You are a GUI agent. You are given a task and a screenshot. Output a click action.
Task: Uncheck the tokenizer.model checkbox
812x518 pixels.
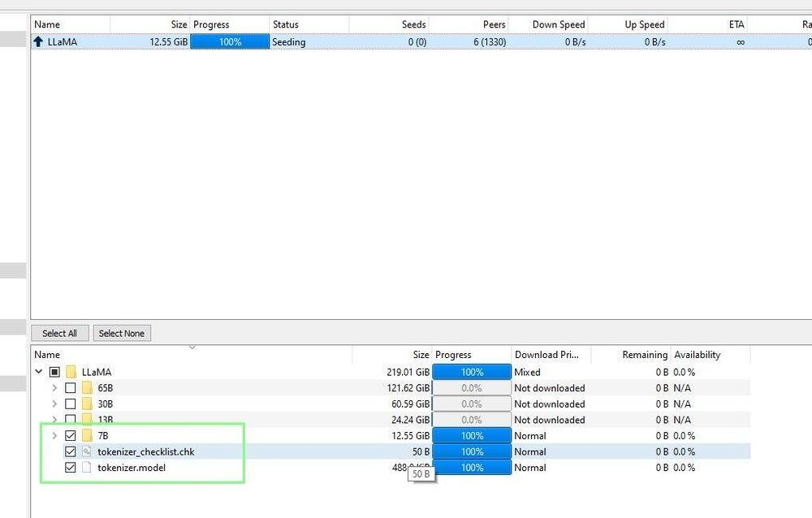click(x=71, y=467)
